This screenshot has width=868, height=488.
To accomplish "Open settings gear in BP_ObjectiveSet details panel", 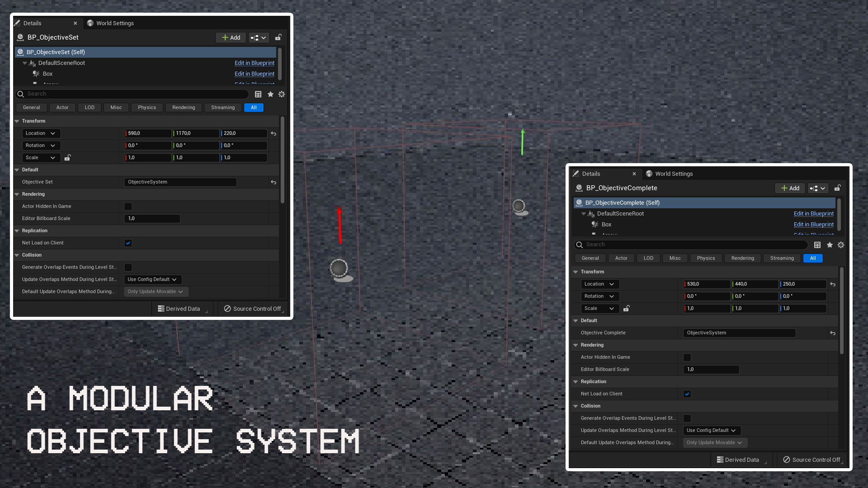I will (282, 94).
